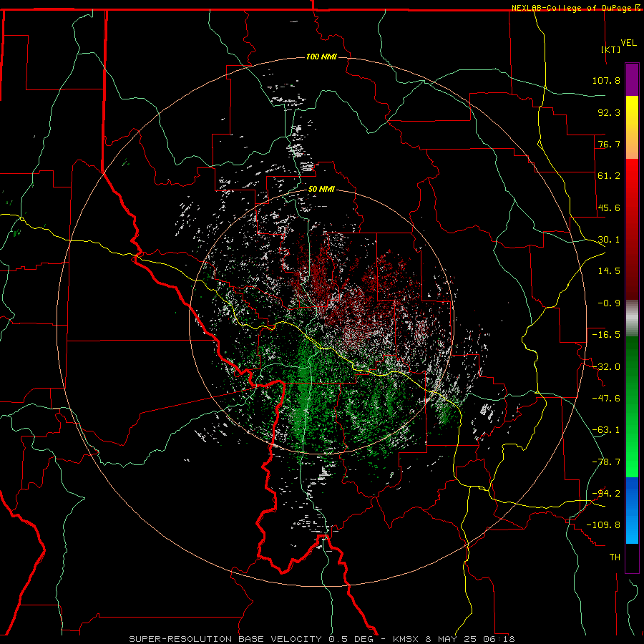Pick the dark blue segment near -94.2
644x644 pixels.
coord(632,493)
